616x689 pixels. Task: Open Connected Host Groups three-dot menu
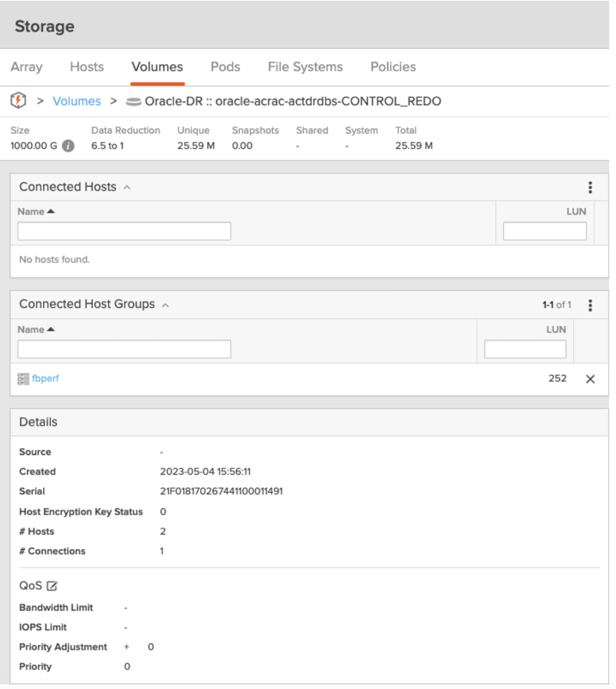coord(590,305)
